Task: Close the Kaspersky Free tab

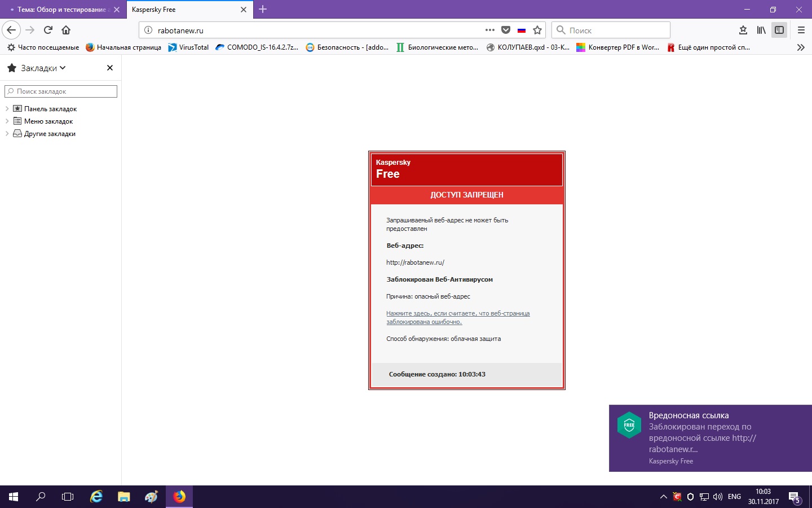Action: tap(244, 10)
